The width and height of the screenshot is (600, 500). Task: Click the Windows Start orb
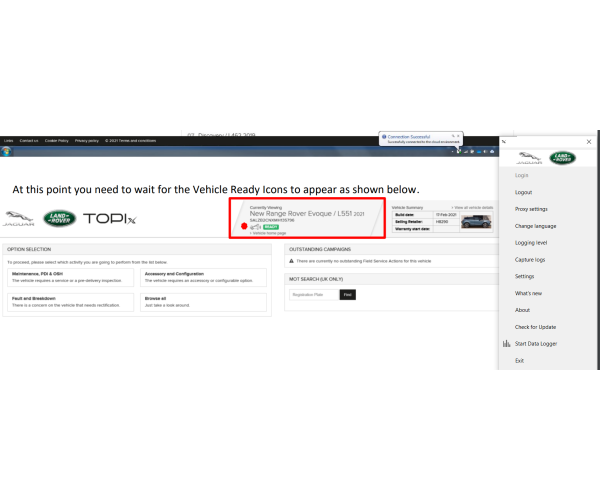tap(5, 152)
